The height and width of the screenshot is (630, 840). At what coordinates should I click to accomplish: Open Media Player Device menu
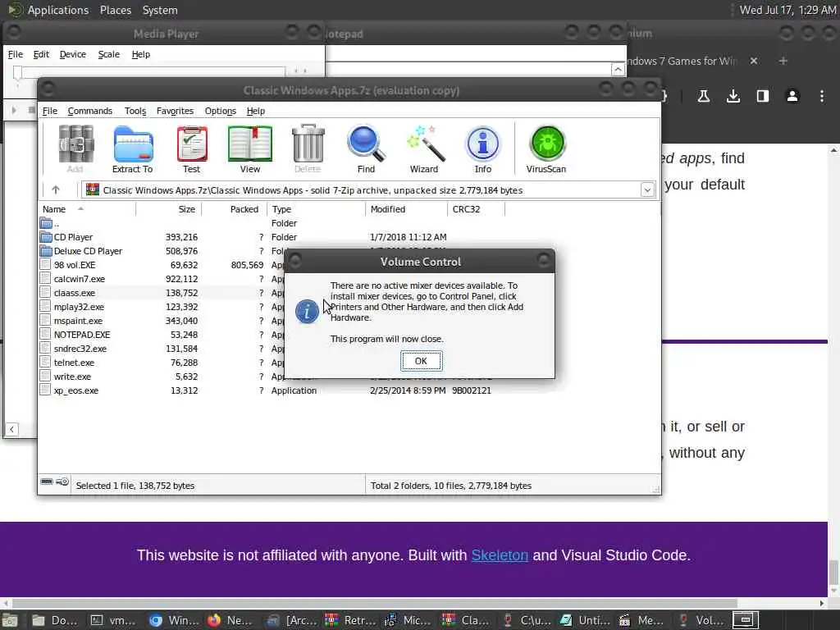point(73,54)
